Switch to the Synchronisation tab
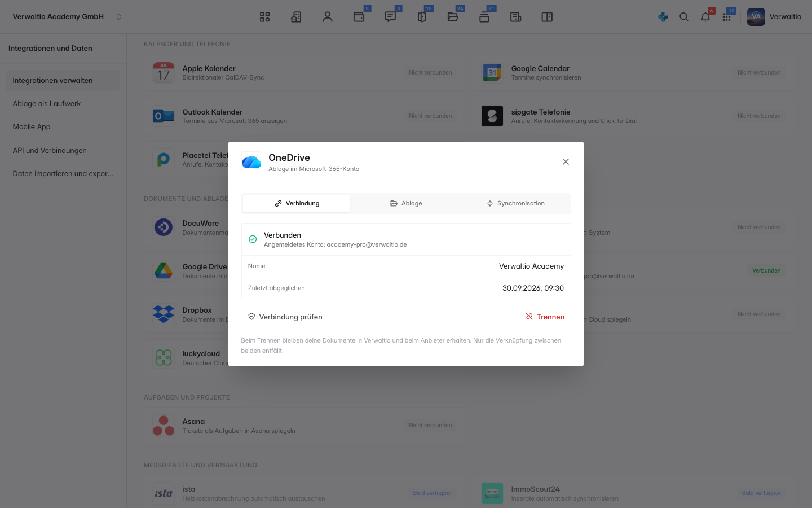 click(516, 203)
